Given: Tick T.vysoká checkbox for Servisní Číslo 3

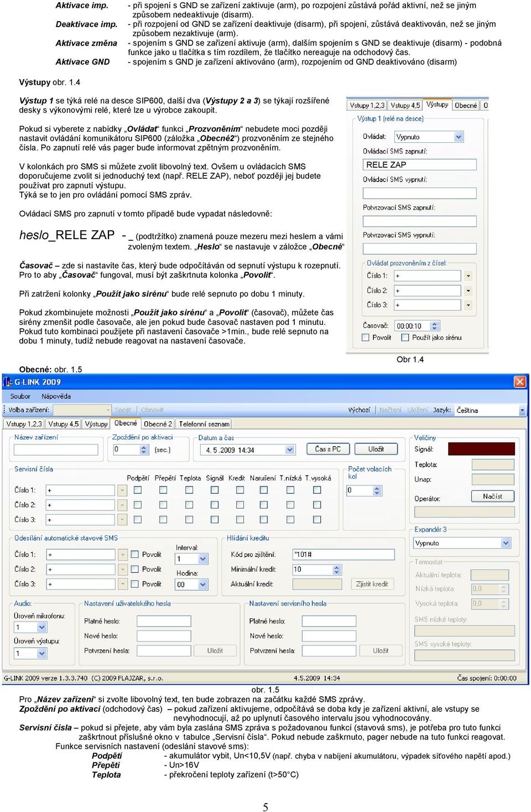Looking at the screenshot, I should click(x=317, y=519).
